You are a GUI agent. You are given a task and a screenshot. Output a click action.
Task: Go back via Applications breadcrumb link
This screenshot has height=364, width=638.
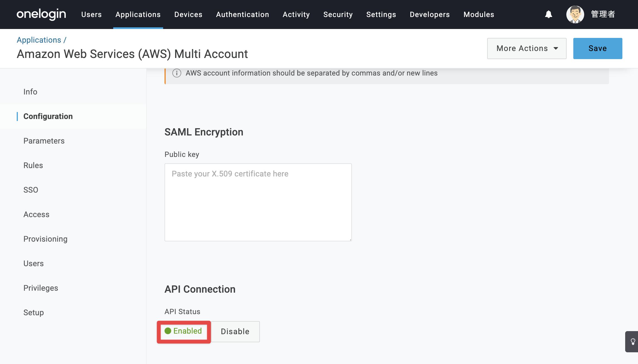[x=39, y=40]
